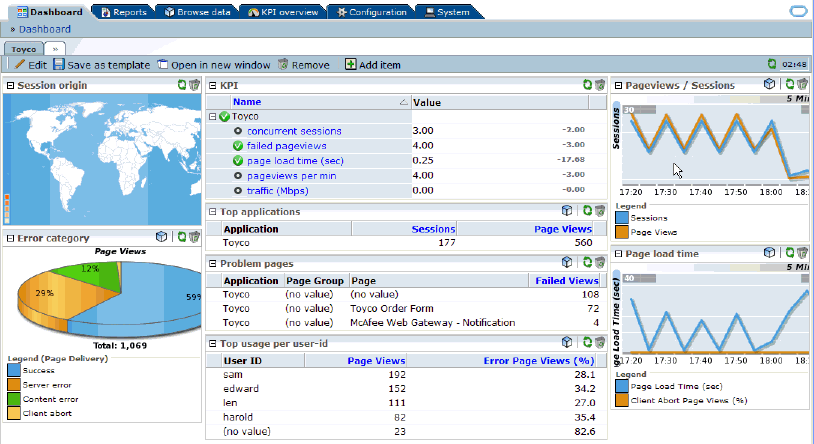Collapse the Top usage per user-id panel
The height and width of the screenshot is (444, 814).
[x=212, y=343]
